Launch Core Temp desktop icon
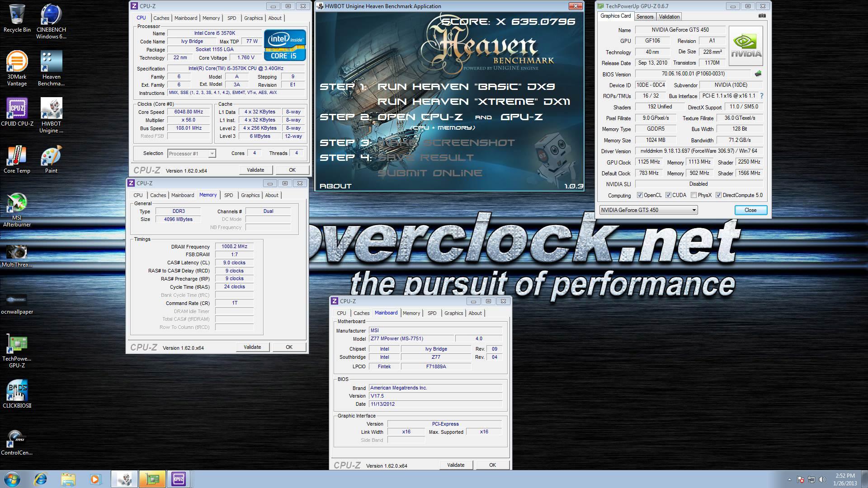 coord(17,159)
